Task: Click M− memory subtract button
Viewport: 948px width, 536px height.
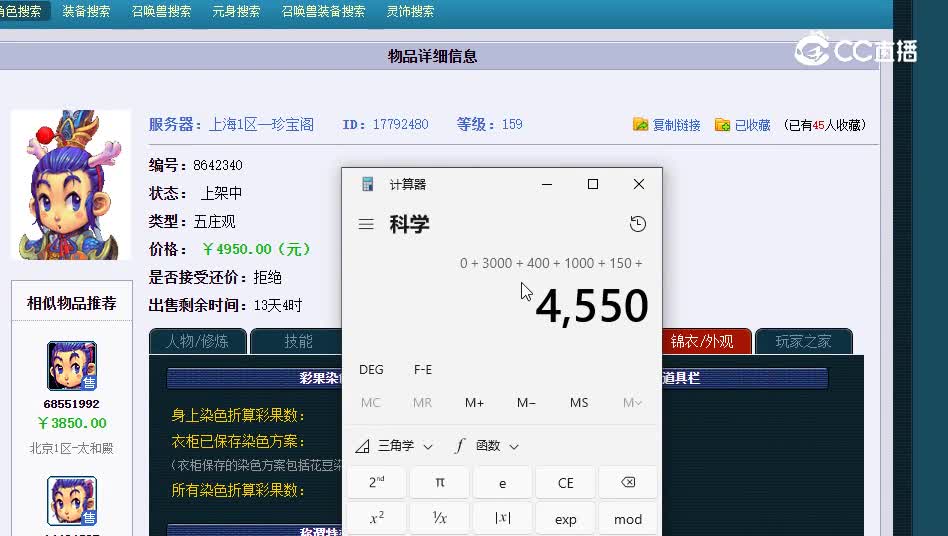Action: [526, 402]
